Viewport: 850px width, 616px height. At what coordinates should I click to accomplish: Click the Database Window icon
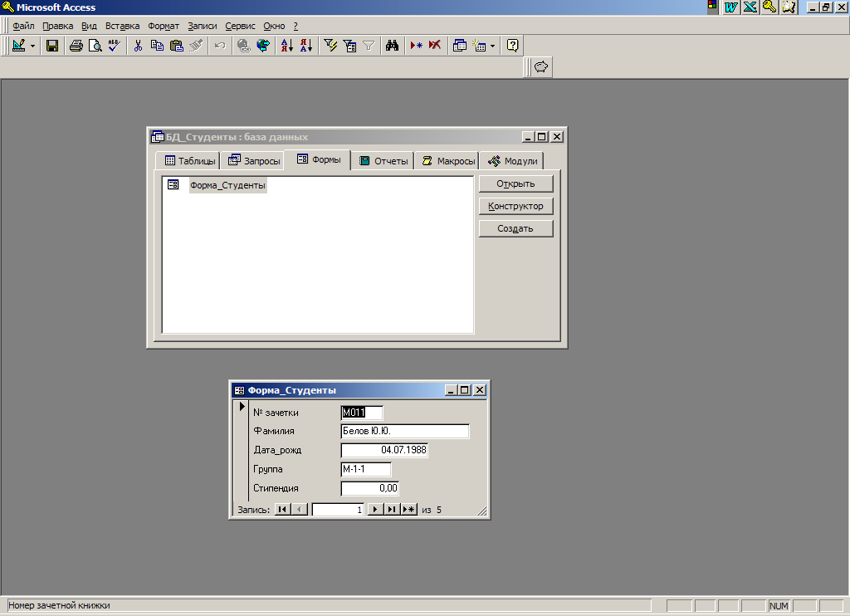point(460,46)
